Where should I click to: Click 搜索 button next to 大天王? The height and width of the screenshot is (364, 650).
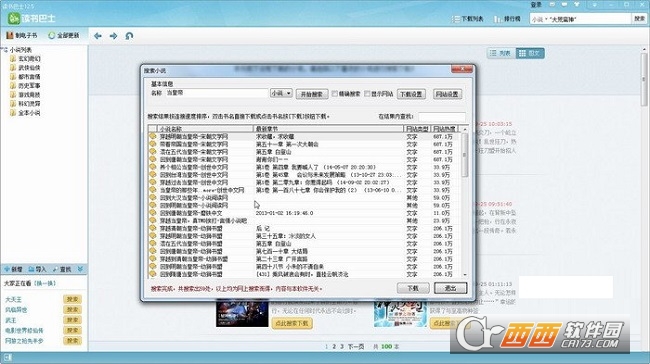73,299
